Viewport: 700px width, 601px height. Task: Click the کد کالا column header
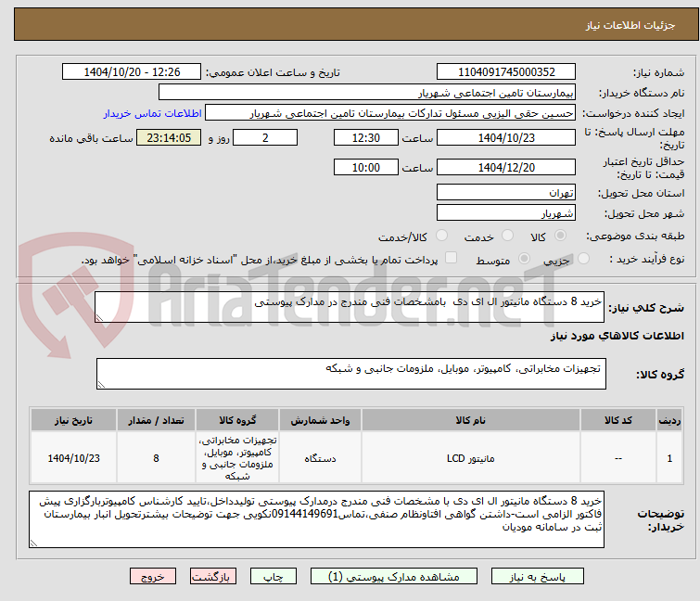[x=617, y=420]
